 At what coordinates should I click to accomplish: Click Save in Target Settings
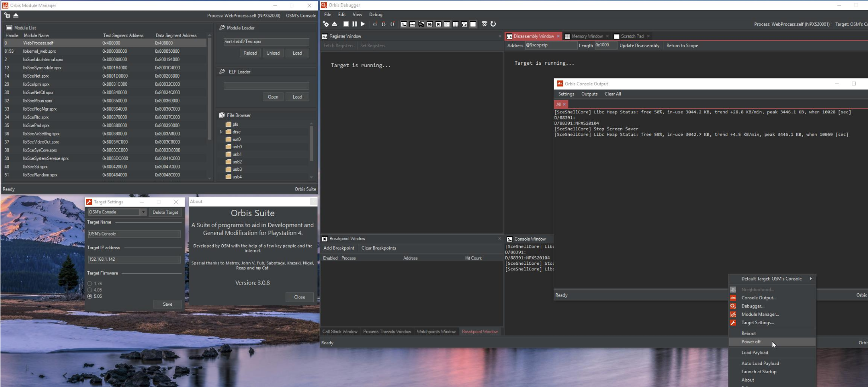pos(168,304)
